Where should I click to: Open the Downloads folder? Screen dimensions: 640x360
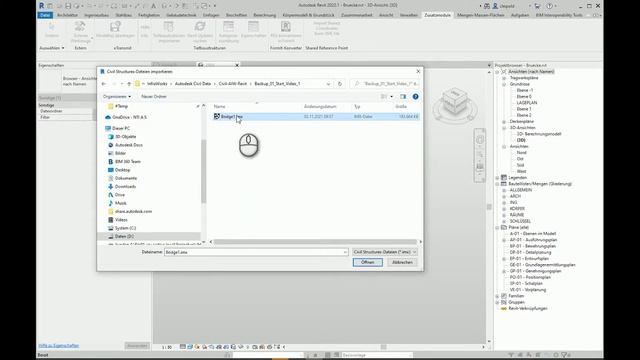(x=122, y=187)
